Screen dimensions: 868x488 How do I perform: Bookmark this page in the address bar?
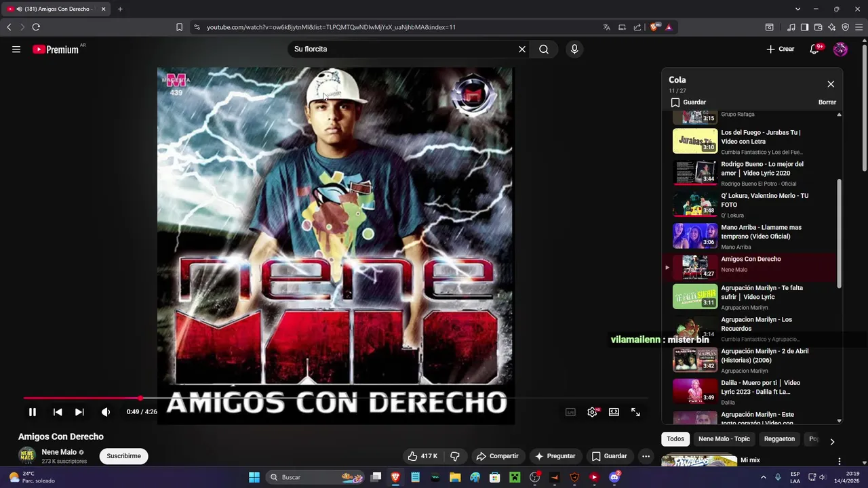(179, 27)
